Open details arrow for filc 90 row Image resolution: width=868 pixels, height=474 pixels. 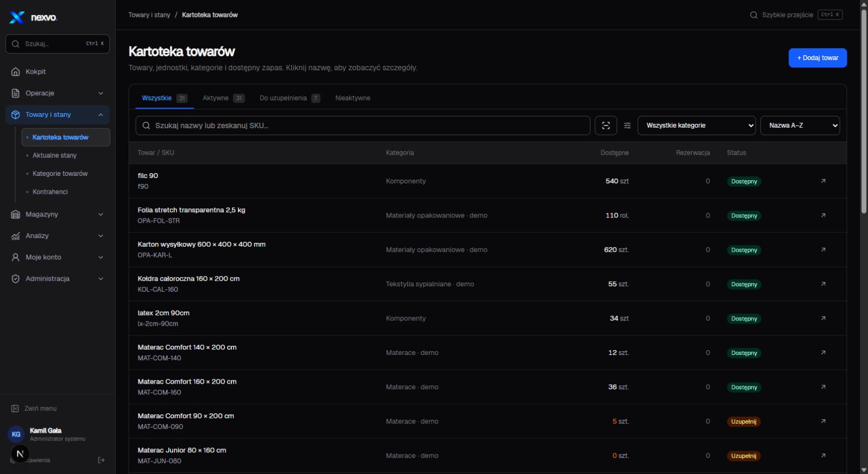[x=823, y=181]
